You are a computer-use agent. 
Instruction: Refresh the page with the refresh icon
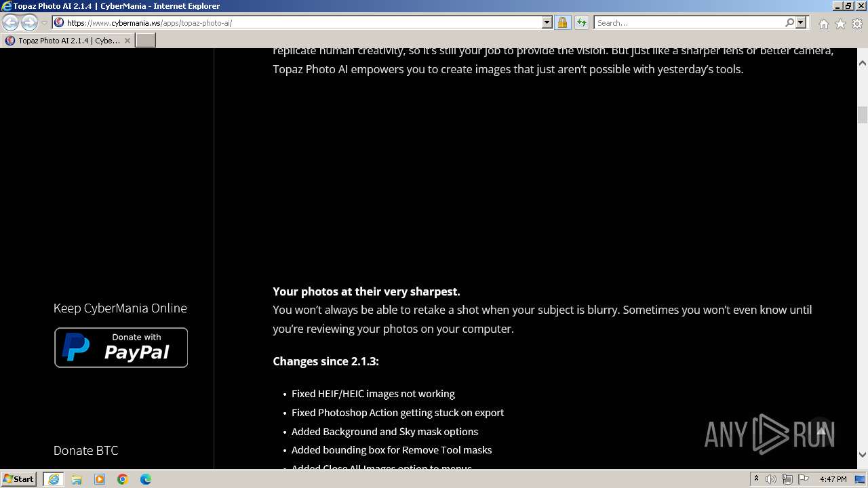(581, 22)
